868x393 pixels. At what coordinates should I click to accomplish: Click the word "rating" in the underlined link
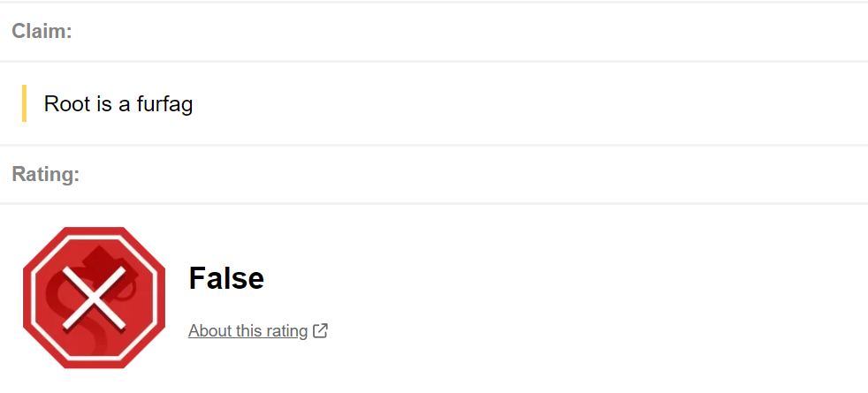286,331
